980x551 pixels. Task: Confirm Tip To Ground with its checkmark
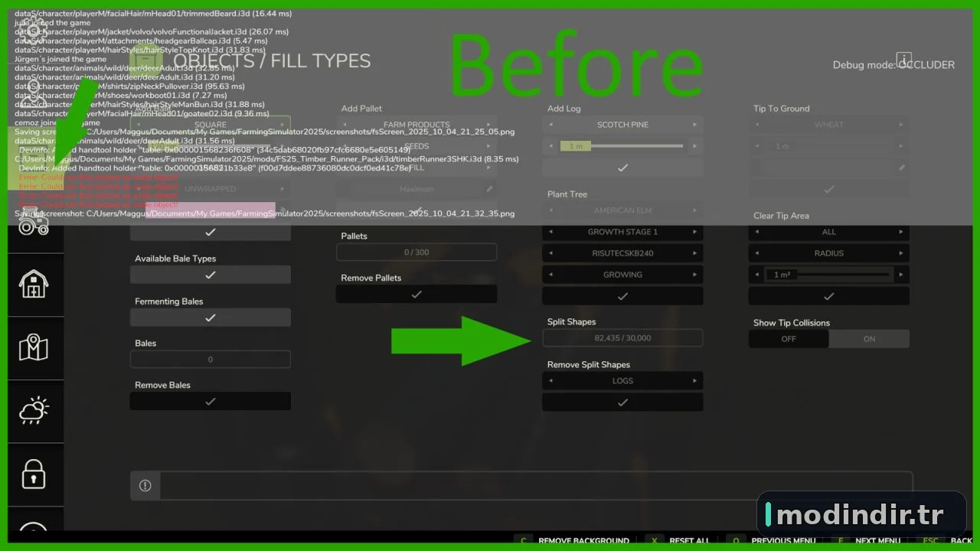click(829, 189)
